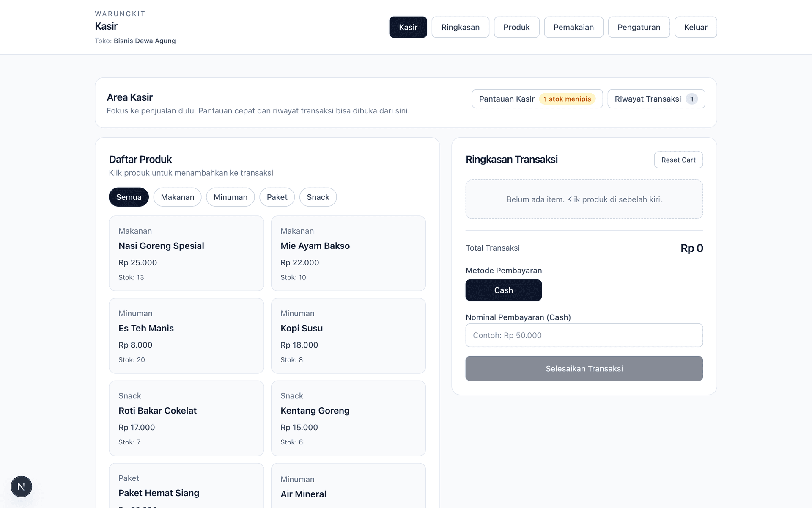Add Roti Bakar Cokelat to cart

(187, 418)
